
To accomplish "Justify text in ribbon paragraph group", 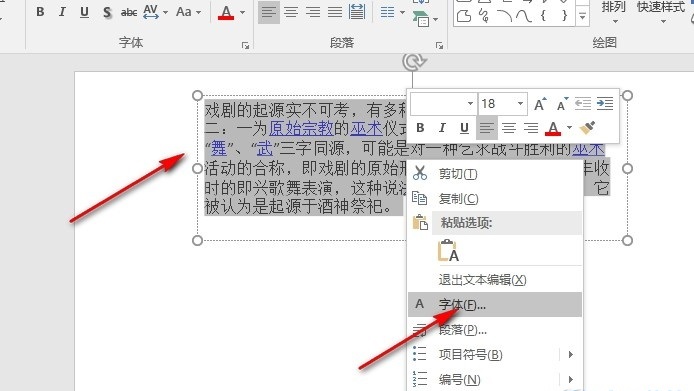I will point(335,12).
